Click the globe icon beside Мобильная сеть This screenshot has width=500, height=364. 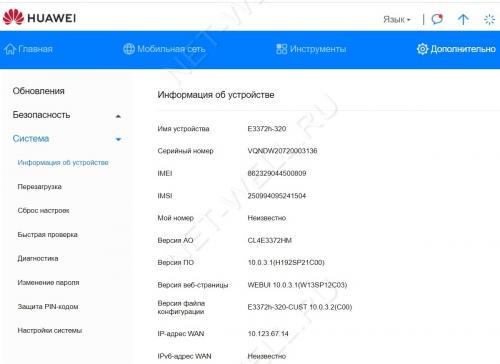click(129, 49)
